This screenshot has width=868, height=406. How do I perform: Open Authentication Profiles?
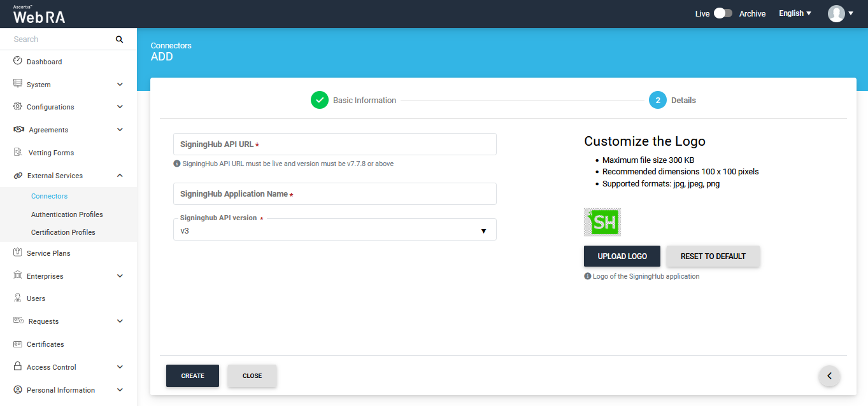[x=68, y=214]
